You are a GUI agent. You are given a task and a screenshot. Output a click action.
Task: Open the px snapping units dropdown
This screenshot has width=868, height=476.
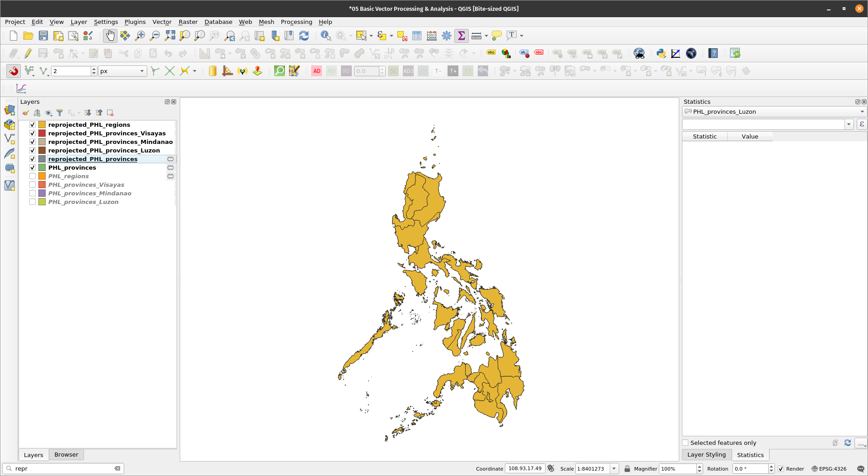(x=142, y=71)
